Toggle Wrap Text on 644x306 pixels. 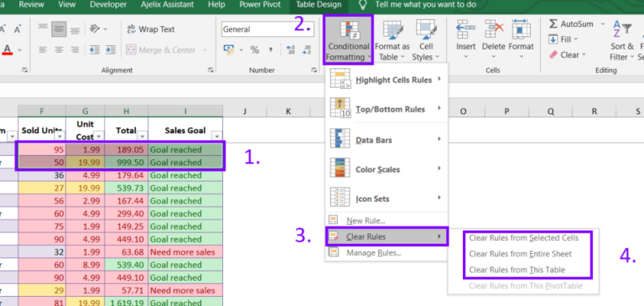pyautogui.click(x=151, y=29)
